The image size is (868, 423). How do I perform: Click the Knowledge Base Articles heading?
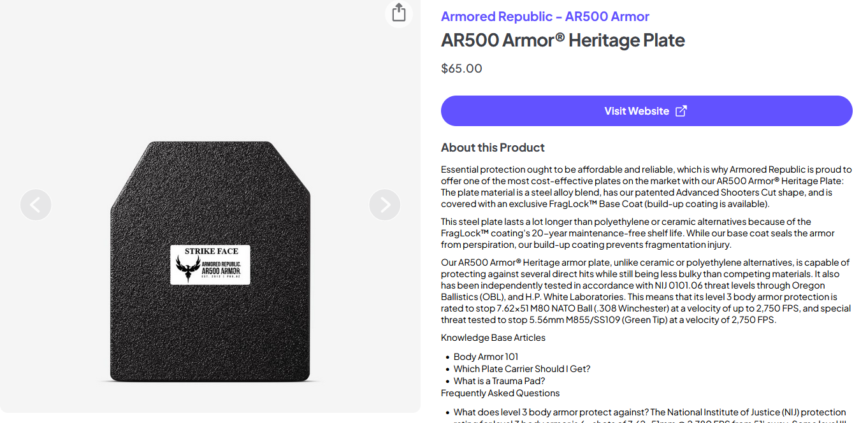[493, 338]
